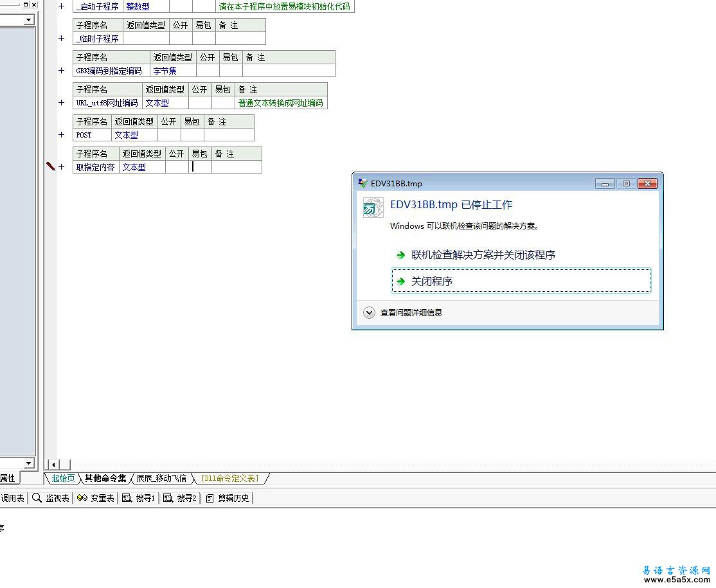This screenshot has height=588, width=716.
Task: Click the return type cell of _临时子程序
Action: click(146, 39)
